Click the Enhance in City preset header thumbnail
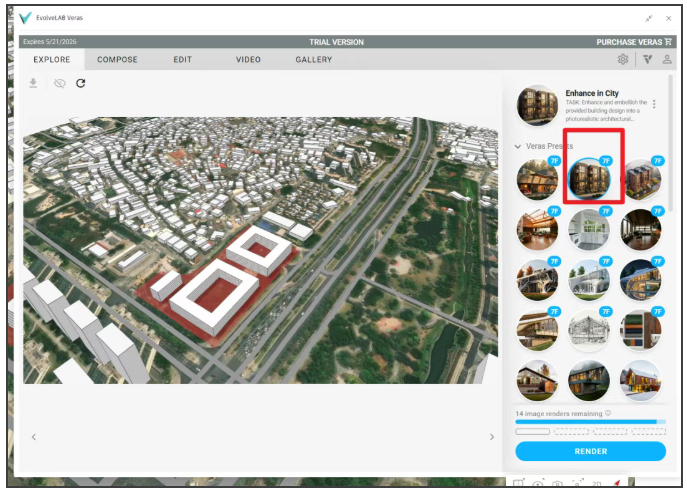Viewport: 687px width, 493px height. tap(537, 105)
